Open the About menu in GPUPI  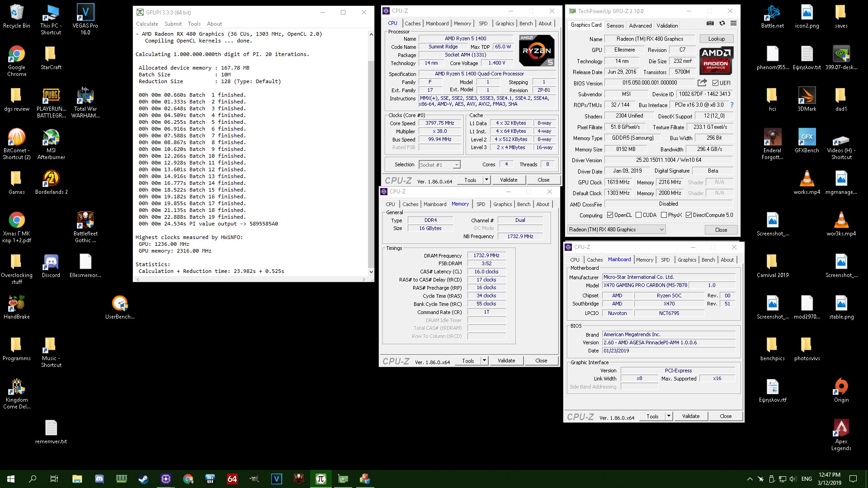tap(214, 24)
